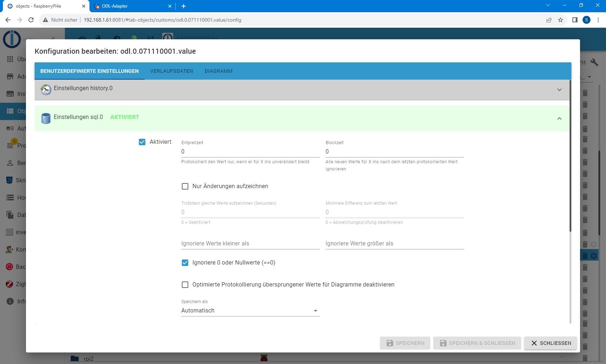Open the Instances sidebar icon

tap(10, 94)
